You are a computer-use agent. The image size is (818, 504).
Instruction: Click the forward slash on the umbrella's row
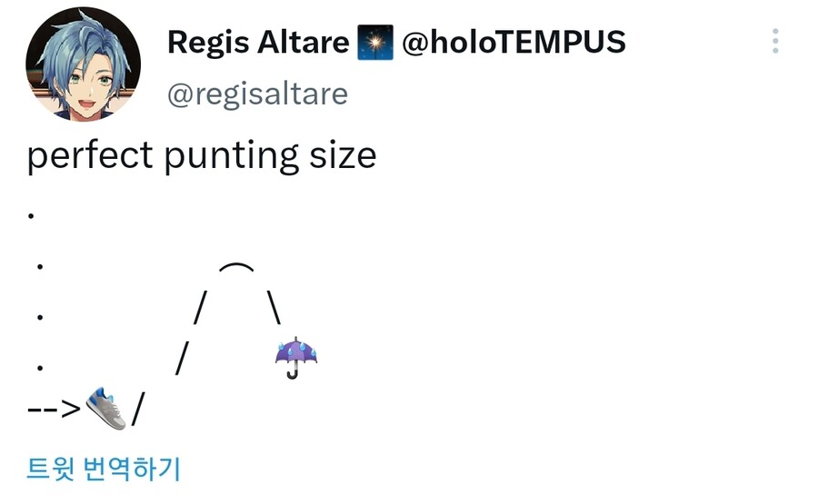click(x=182, y=360)
